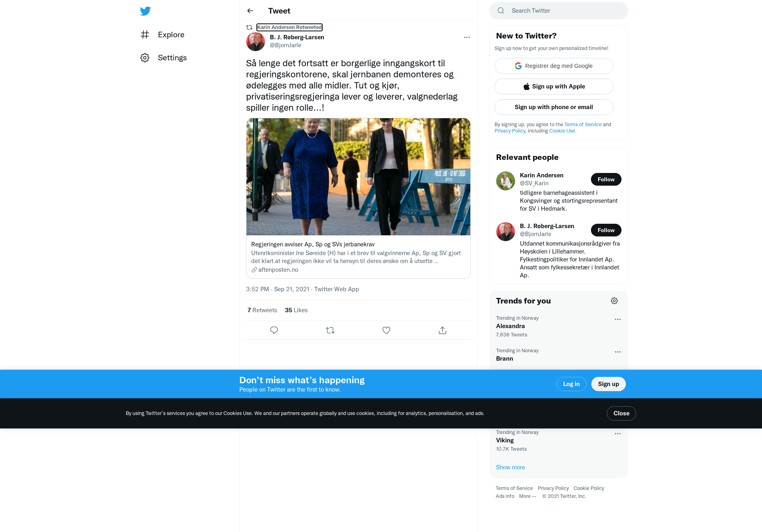Screen dimensions: 762x532
Task: Follow Karin Andersen
Action: pyautogui.click(x=606, y=179)
